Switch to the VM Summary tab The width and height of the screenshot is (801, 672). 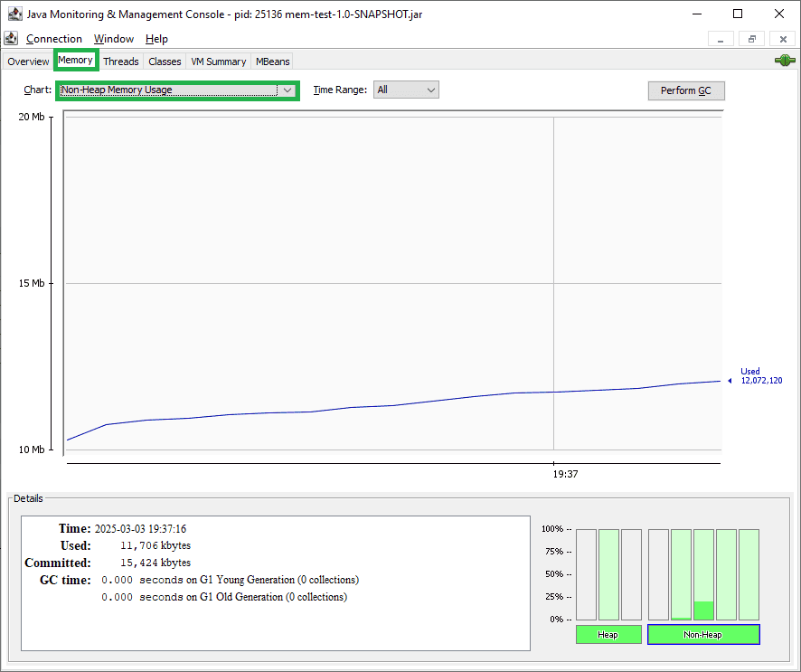tap(219, 62)
